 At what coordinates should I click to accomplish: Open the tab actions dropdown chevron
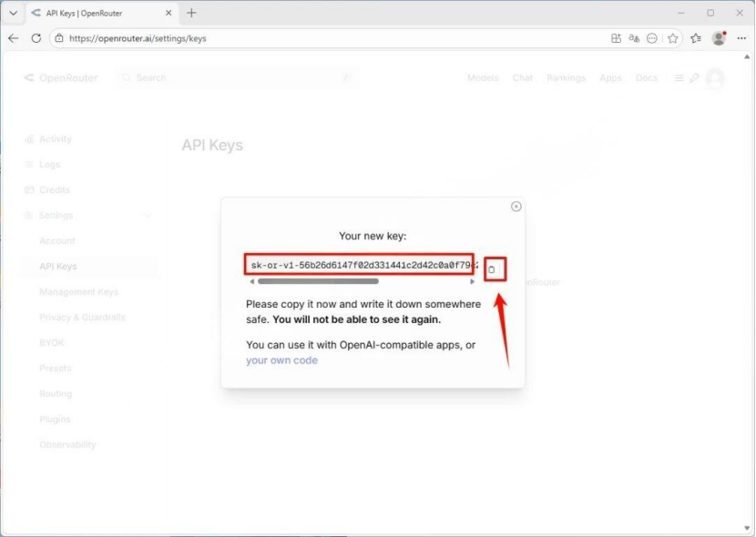pos(13,13)
